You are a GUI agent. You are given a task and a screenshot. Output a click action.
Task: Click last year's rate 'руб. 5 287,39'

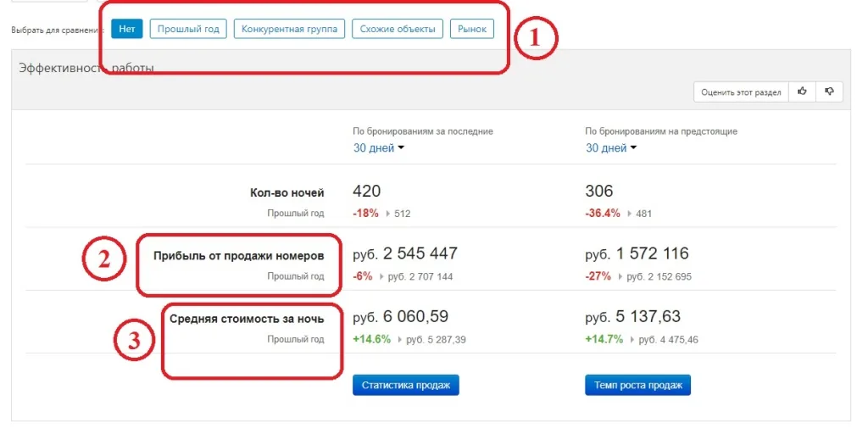(437, 339)
